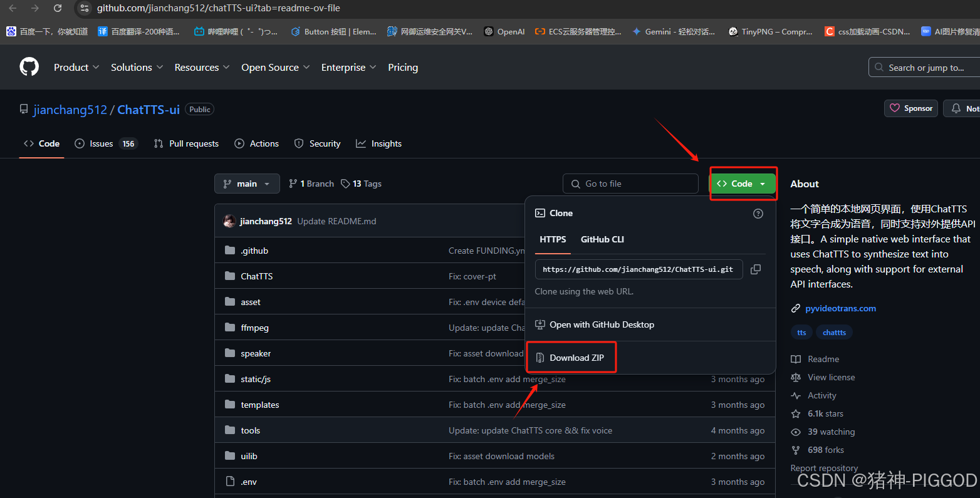Open the TinyPNG bookmark

770,31
